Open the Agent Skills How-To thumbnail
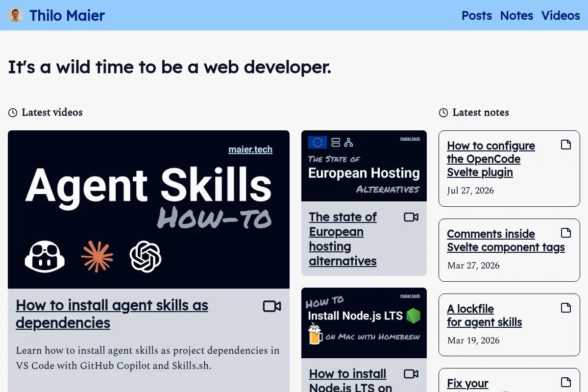Image resolution: width=588 pixels, height=392 pixels. 148,209
